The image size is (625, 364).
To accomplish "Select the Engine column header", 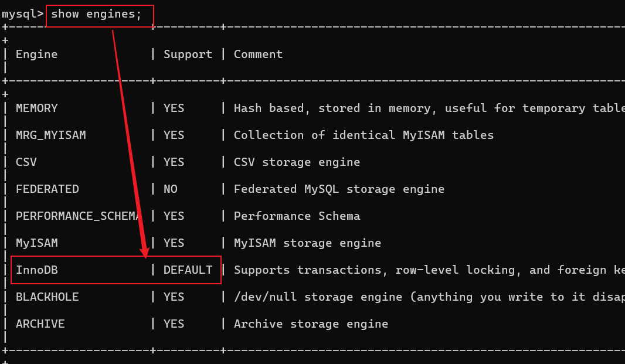I will 37,55.
